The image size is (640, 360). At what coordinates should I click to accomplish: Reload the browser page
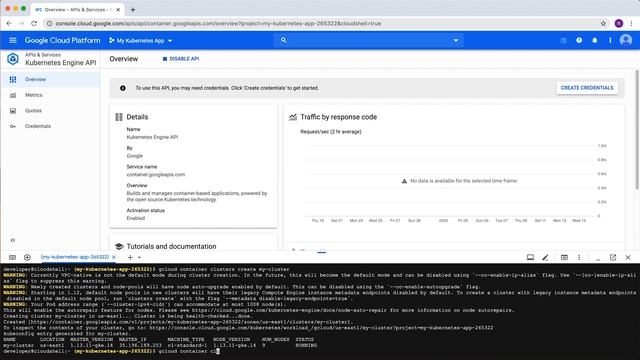[x=34, y=24]
